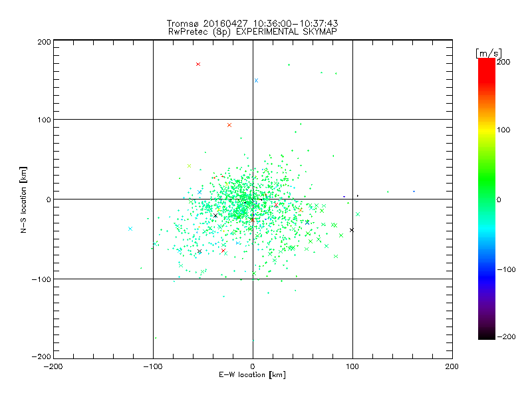Image resolution: width=532 pixels, height=399 pixels.
Task: Click the x-axis tick label '-100'
Action: tap(153, 367)
